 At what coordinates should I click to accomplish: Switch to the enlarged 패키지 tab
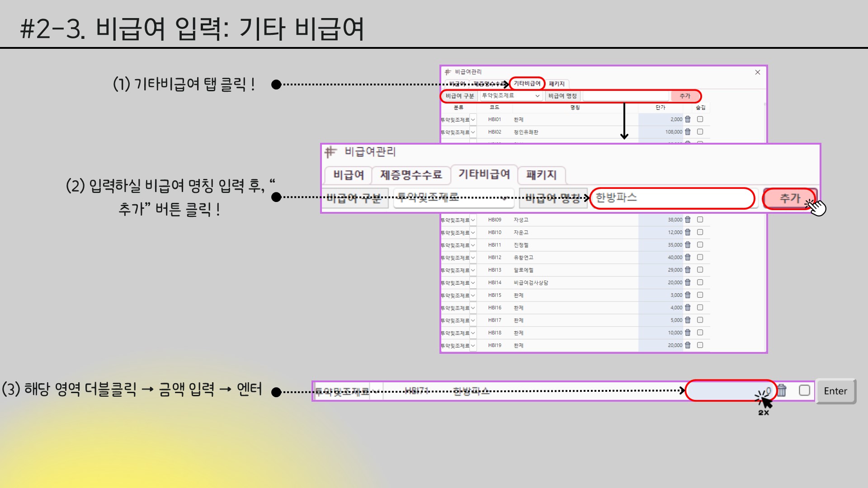click(541, 175)
